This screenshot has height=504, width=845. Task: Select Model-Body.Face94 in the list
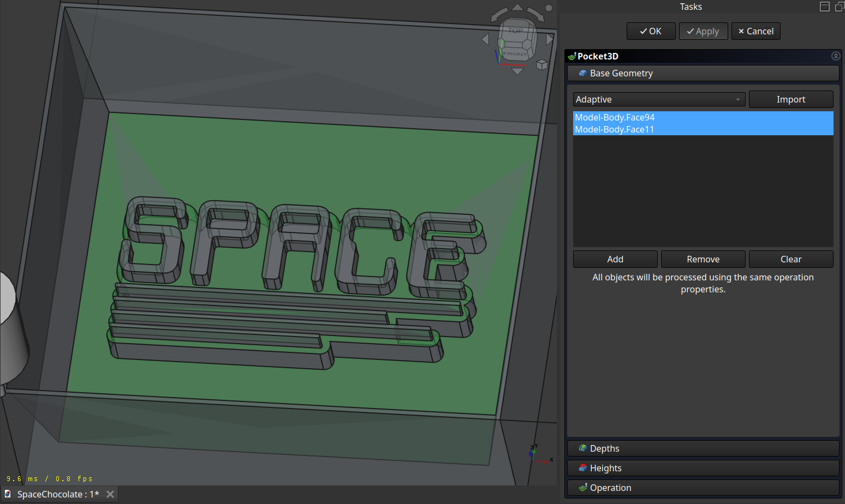pos(703,117)
